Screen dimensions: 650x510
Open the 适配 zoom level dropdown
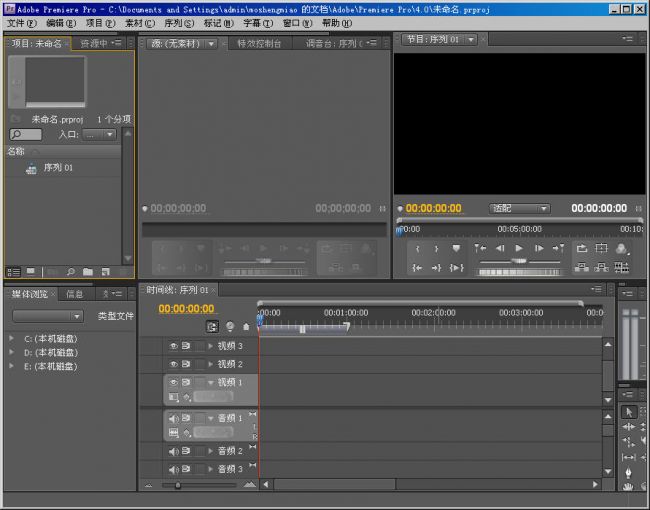[520, 208]
